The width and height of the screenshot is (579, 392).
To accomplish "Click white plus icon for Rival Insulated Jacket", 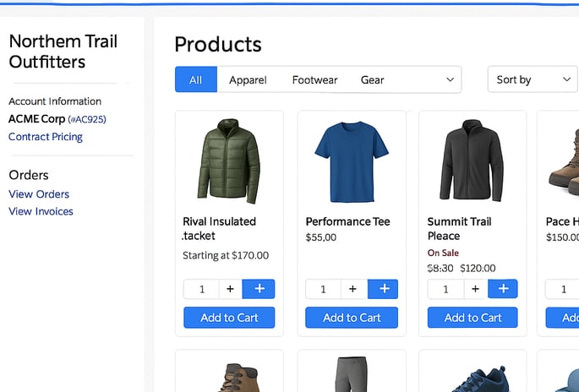I will coord(230,289).
